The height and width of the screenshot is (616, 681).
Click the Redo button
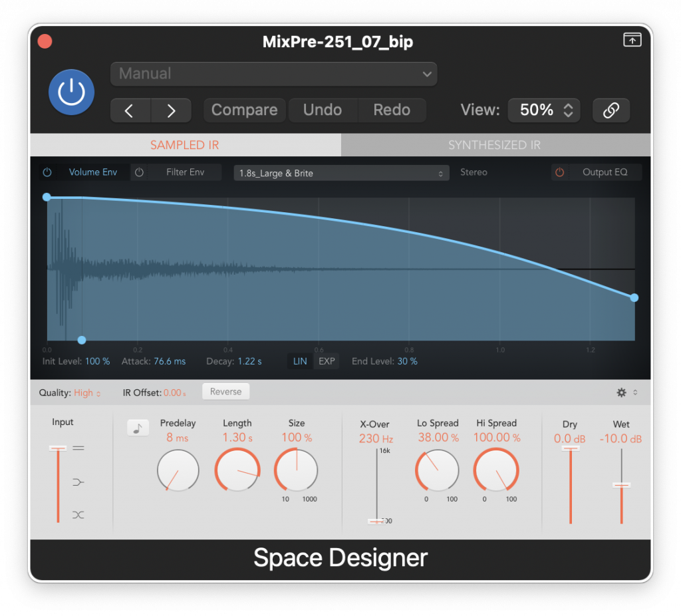pos(392,110)
